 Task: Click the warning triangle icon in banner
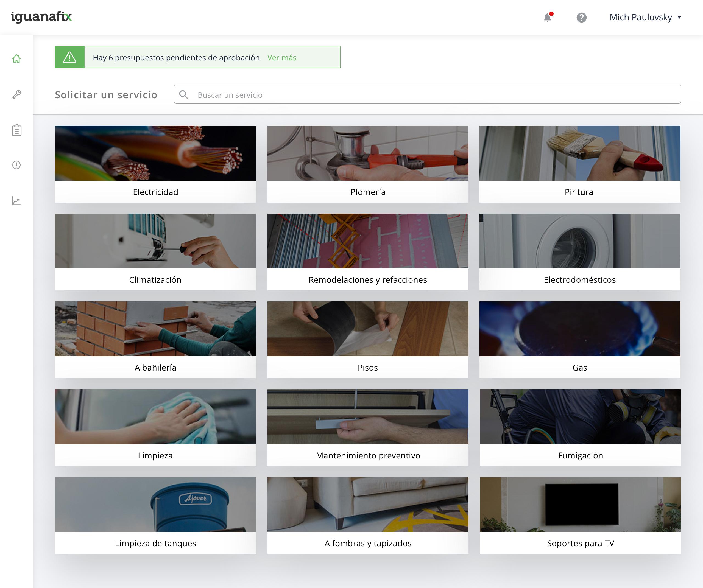70,57
